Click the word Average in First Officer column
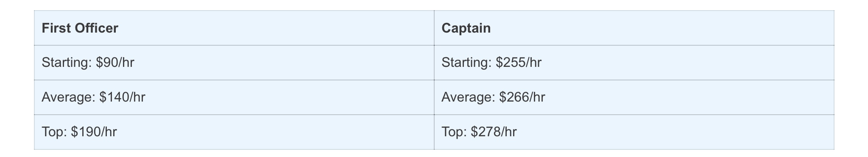Image resolution: width=868 pixels, height=157 pixels. (67, 98)
